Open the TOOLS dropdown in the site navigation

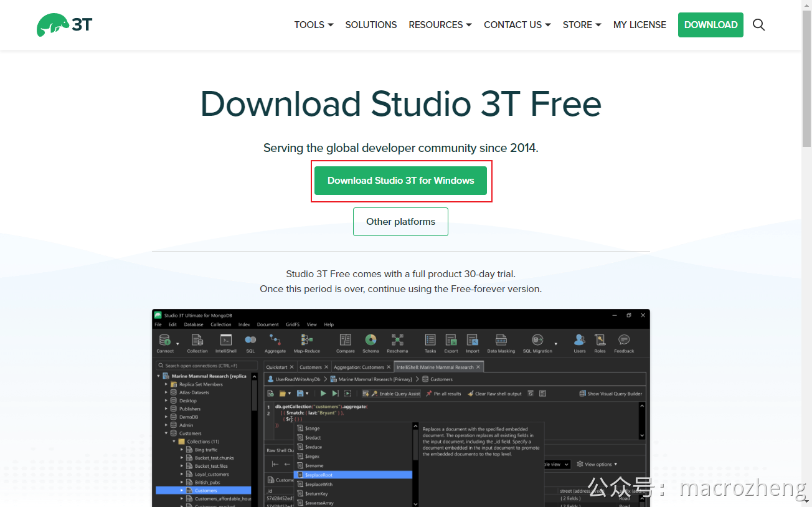(x=314, y=25)
